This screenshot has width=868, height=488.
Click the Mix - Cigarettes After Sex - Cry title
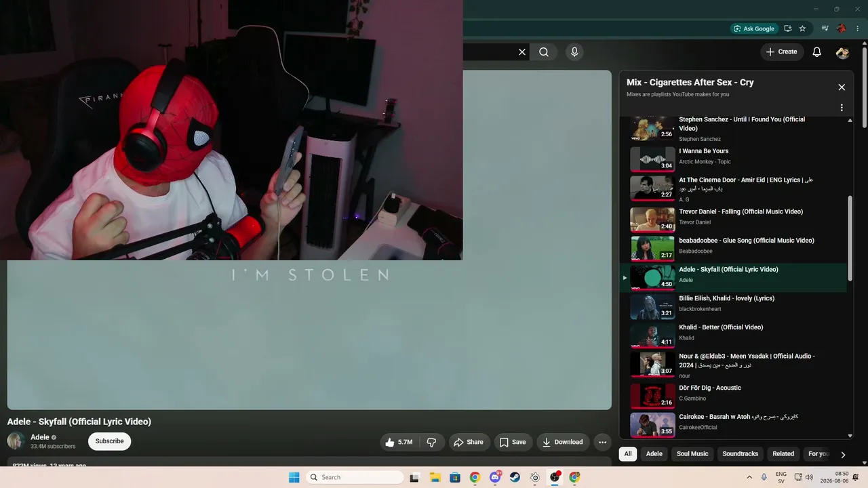click(x=690, y=83)
